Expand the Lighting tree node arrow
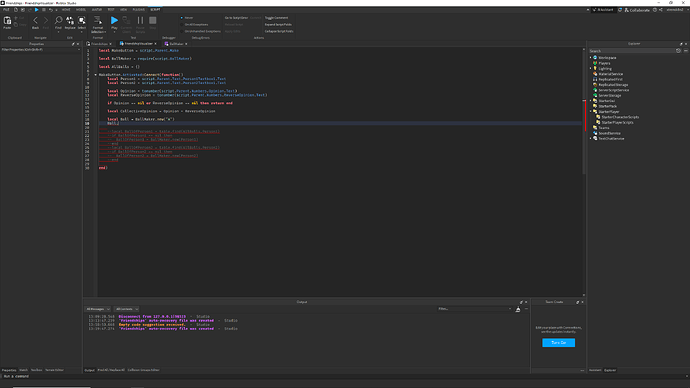 pos(591,69)
